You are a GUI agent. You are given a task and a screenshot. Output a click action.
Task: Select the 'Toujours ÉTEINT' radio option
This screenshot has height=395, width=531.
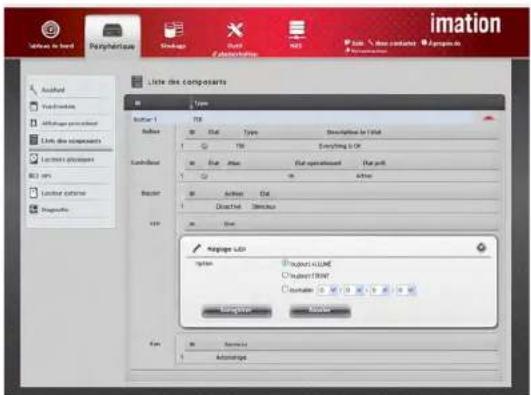click(x=285, y=275)
